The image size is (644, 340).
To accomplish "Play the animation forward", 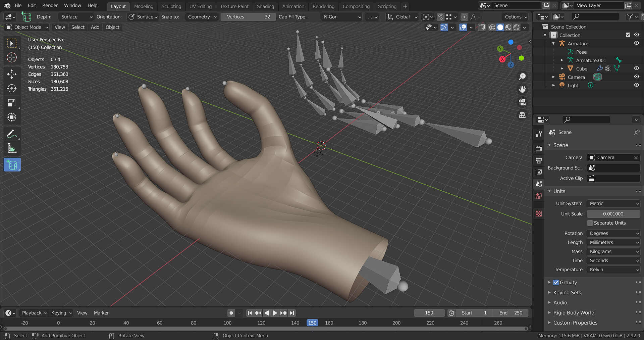I will pyautogui.click(x=275, y=313).
